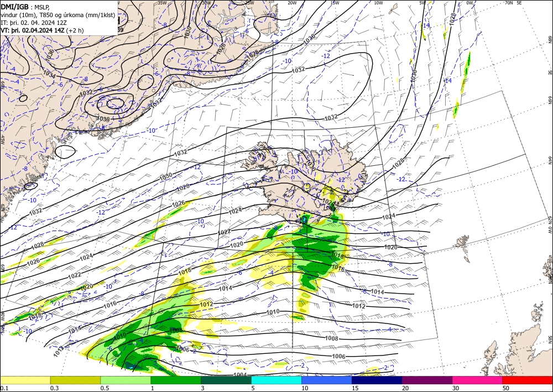The image size is (553, 392).
Task: Click the '50' legend value
Action: (x=506, y=388)
